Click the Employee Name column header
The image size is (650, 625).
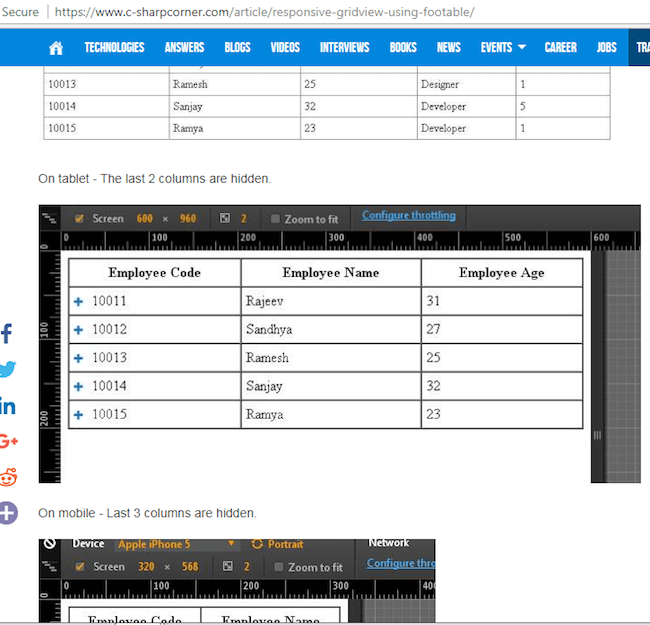(x=331, y=273)
